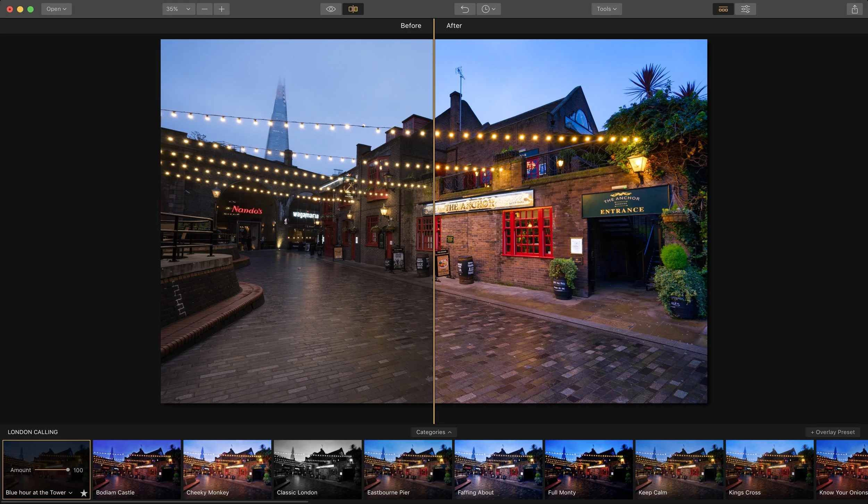The height and width of the screenshot is (504, 868).
Task: Toggle the before/after split compare view
Action: 353,9
